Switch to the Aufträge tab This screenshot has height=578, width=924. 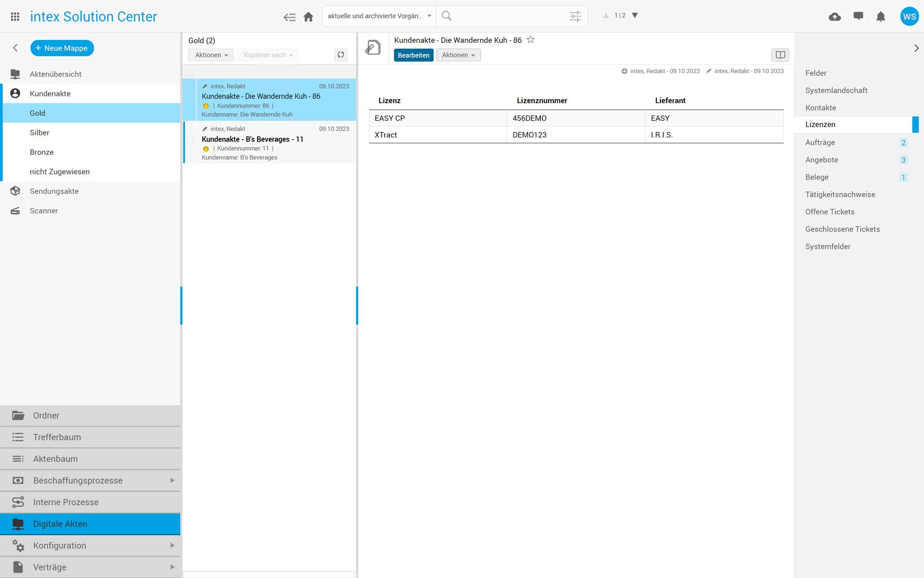(820, 143)
